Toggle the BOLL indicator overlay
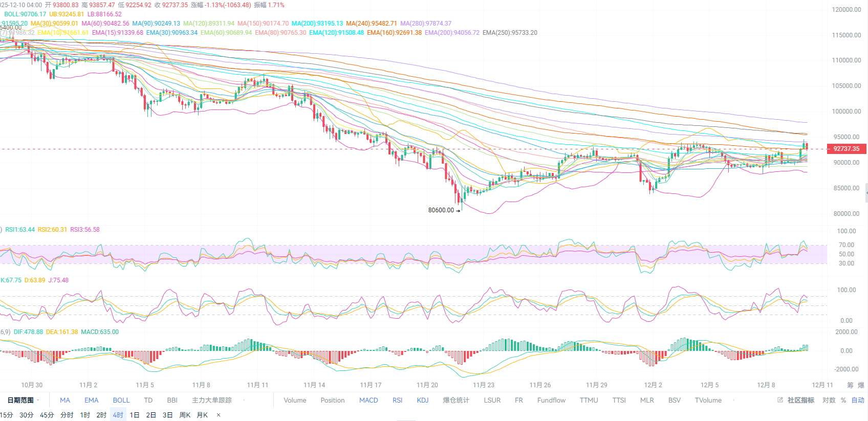 (x=121, y=400)
